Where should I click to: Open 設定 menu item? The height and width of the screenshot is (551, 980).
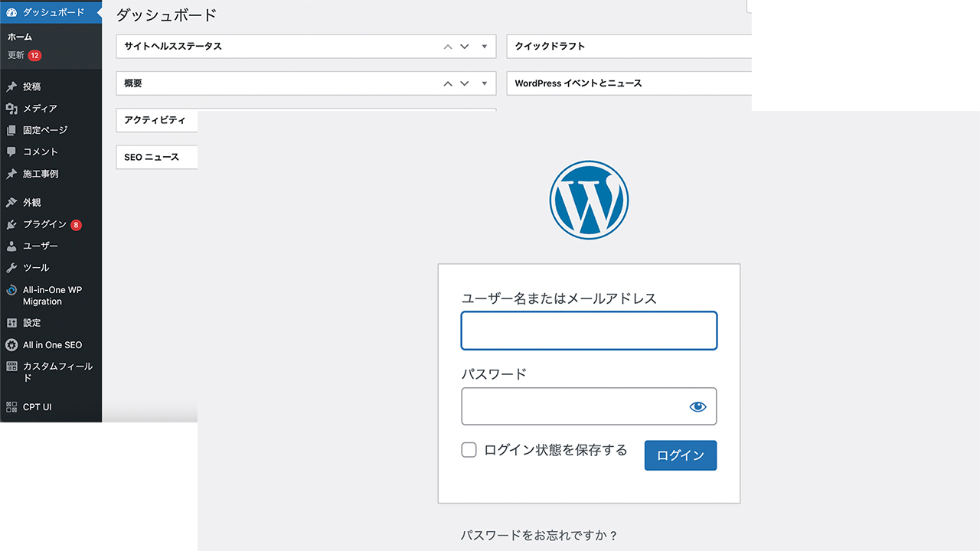coord(51,323)
